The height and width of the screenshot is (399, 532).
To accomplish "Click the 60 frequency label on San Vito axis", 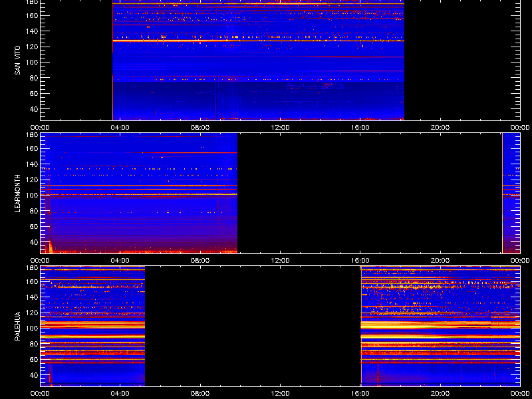I will point(35,93).
